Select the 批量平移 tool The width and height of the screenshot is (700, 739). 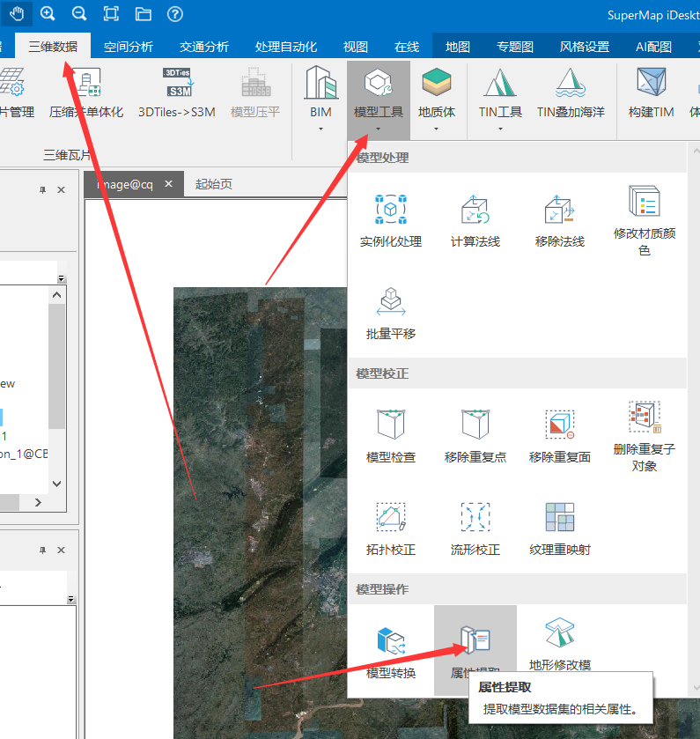click(x=391, y=314)
